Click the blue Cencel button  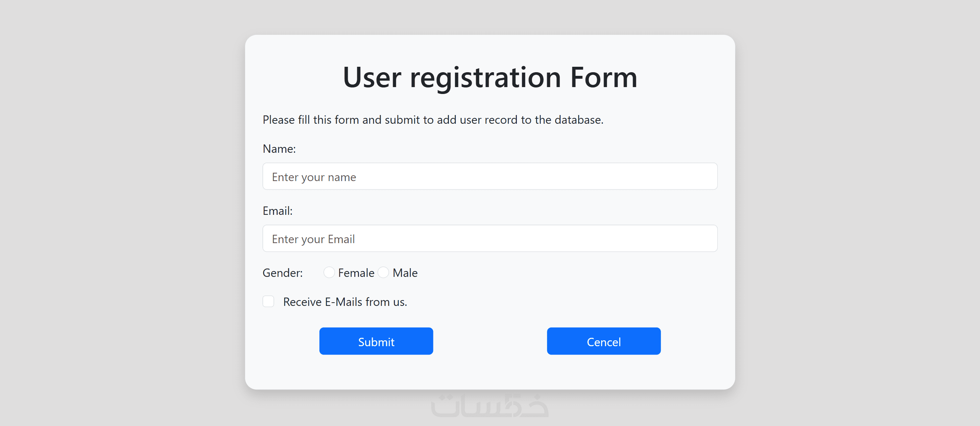pyautogui.click(x=603, y=341)
